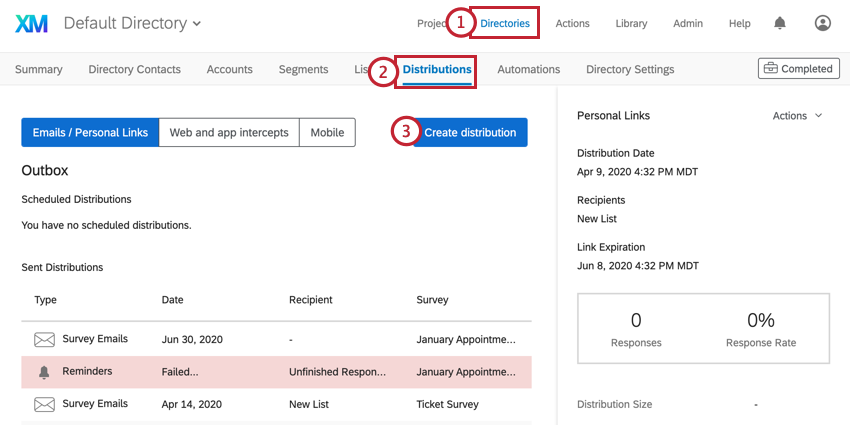Open the Directory Contacts tab

(x=134, y=69)
